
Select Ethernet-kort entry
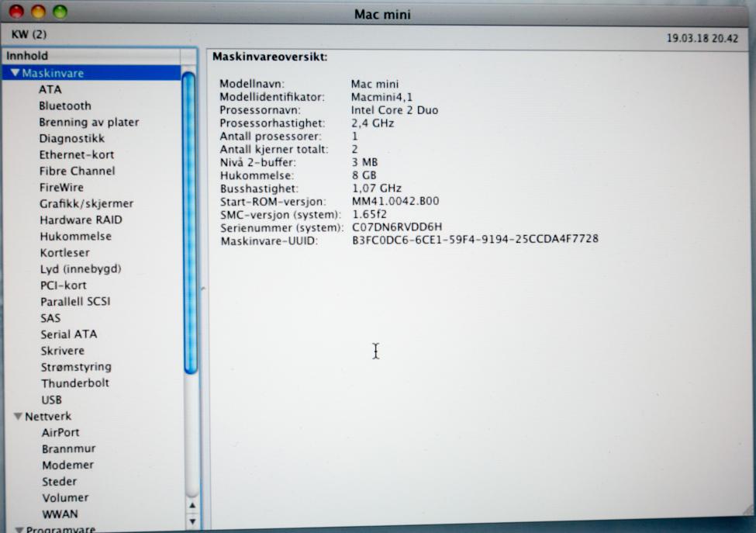click(77, 155)
